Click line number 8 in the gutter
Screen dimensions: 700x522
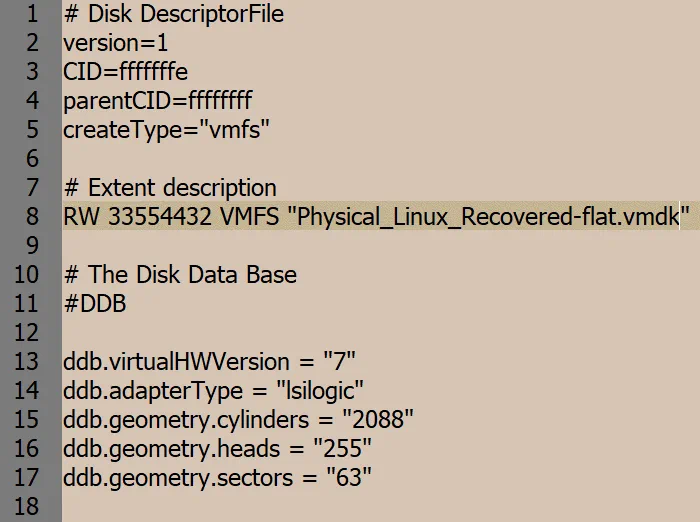33,217
